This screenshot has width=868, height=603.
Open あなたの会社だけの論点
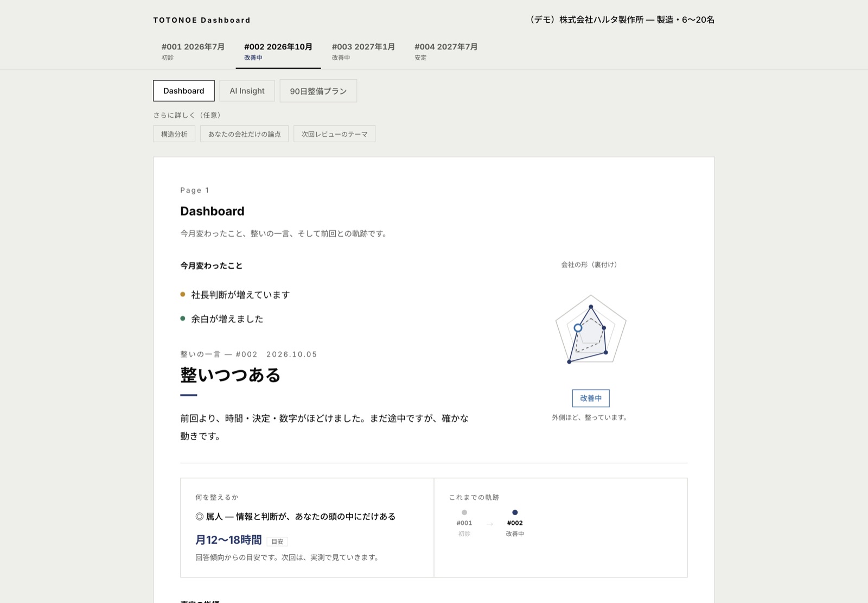[x=245, y=134]
